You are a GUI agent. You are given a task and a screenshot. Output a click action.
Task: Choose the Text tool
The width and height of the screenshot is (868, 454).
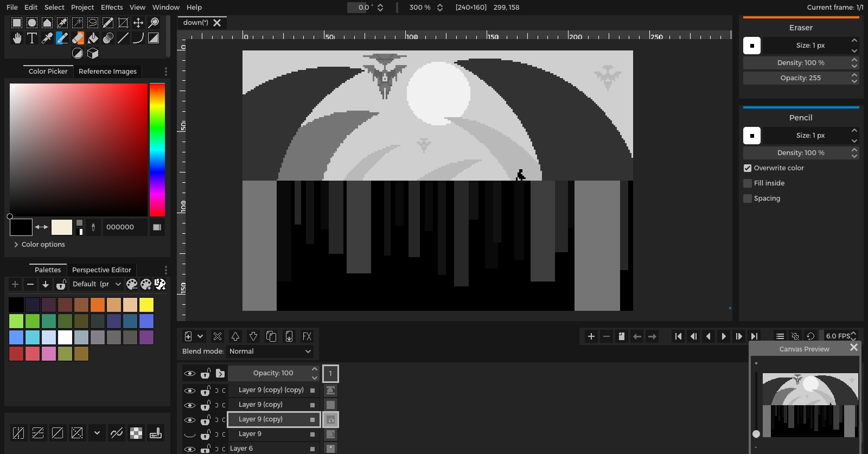[x=32, y=38]
